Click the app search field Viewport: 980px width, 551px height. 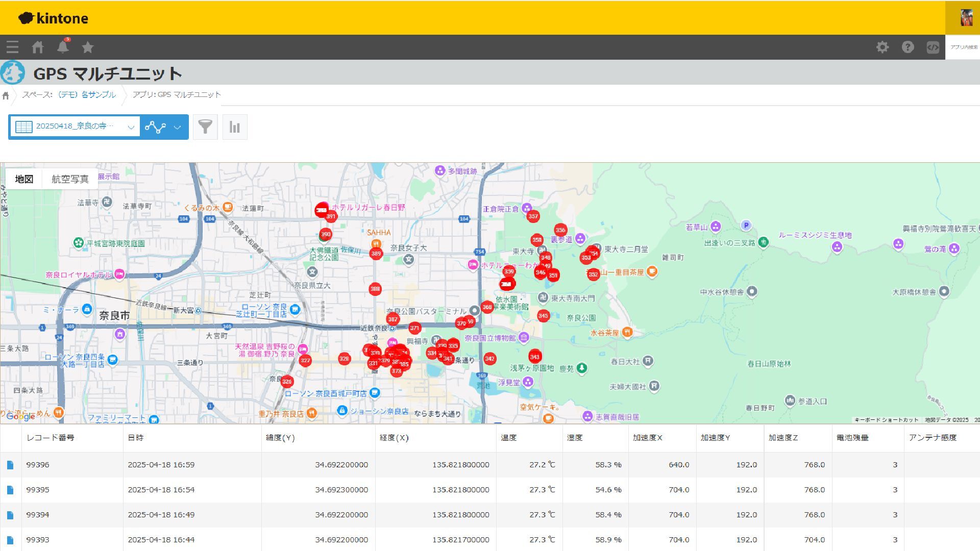(x=963, y=47)
